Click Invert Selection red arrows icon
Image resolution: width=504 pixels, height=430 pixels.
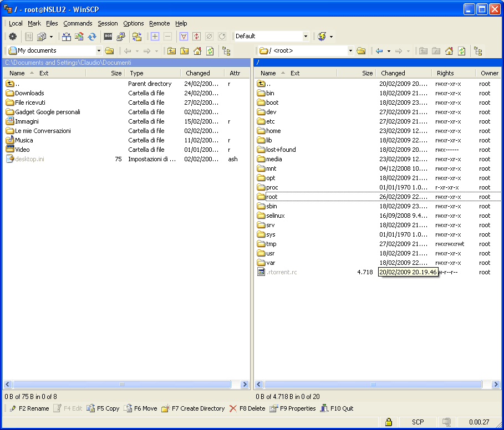(x=196, y=36)
